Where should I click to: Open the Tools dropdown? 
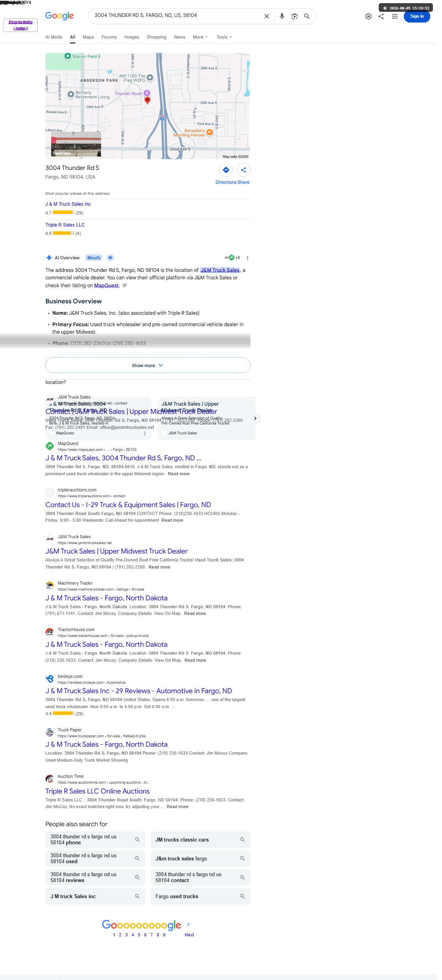224,37
